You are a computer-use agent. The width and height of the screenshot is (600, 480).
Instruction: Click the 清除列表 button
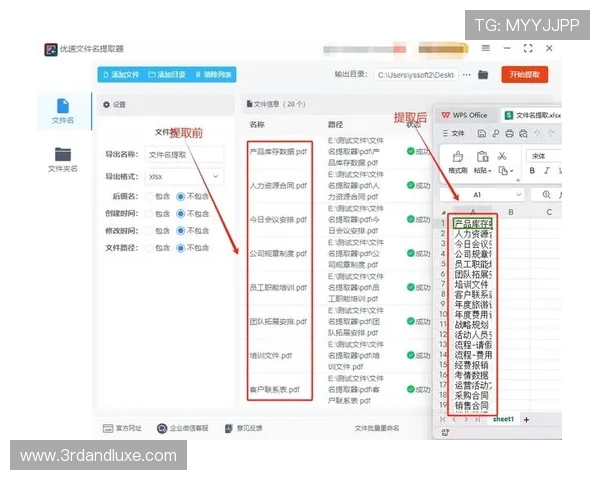point(214,75)
